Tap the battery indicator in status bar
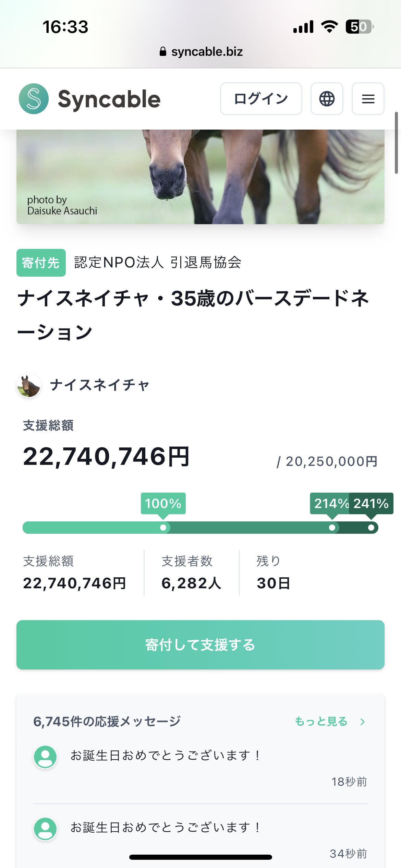The image size is (401, 868). point(359,27)
